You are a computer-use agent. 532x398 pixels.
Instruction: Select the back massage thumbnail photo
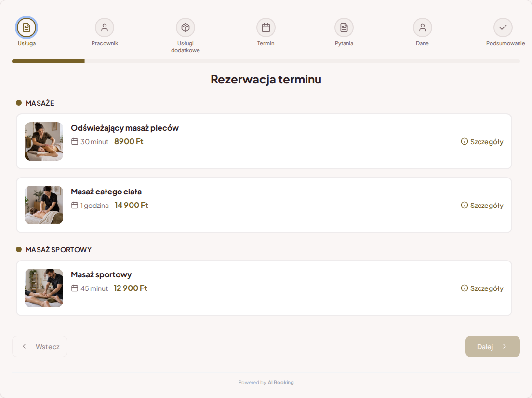click(44, 141)
